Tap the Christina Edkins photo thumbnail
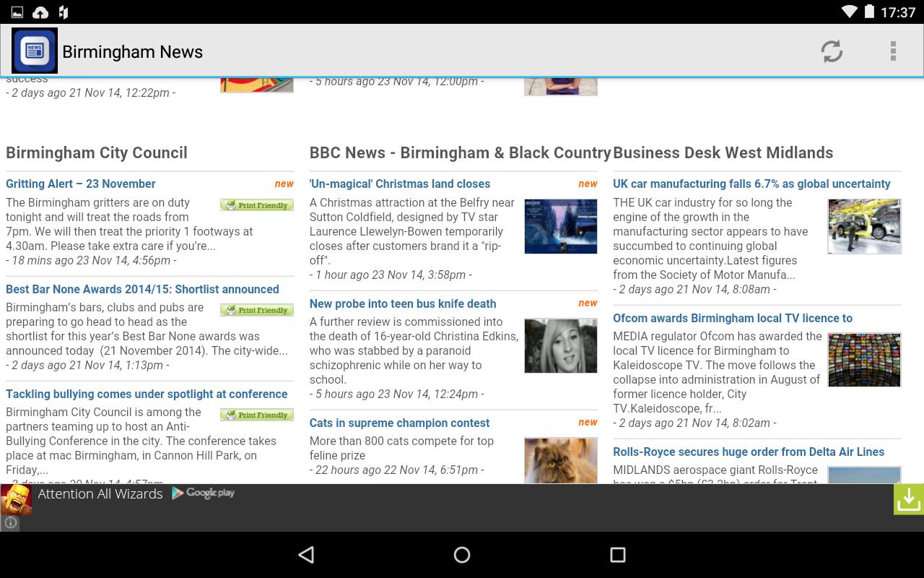Screen dimensions: 924x578 tap(561, 345)
